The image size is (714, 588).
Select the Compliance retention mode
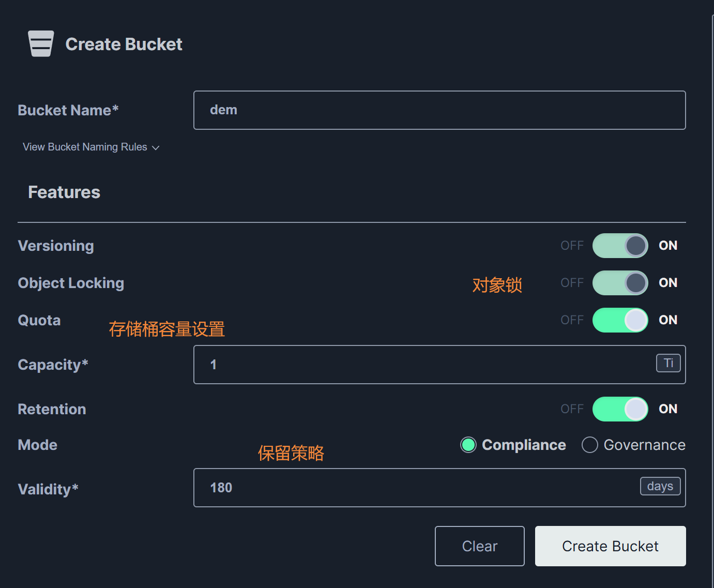468,445
